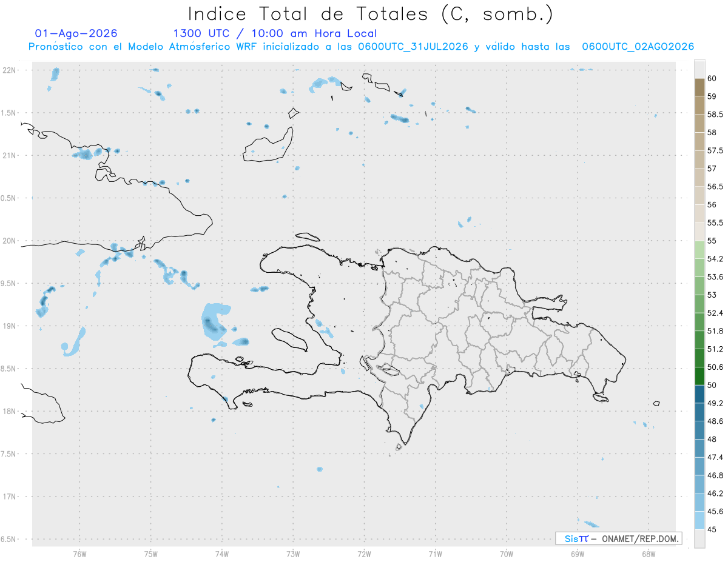Click the colorbar value "48"
The width and height of the screenshot is (728, 562).
coord(712,439)
